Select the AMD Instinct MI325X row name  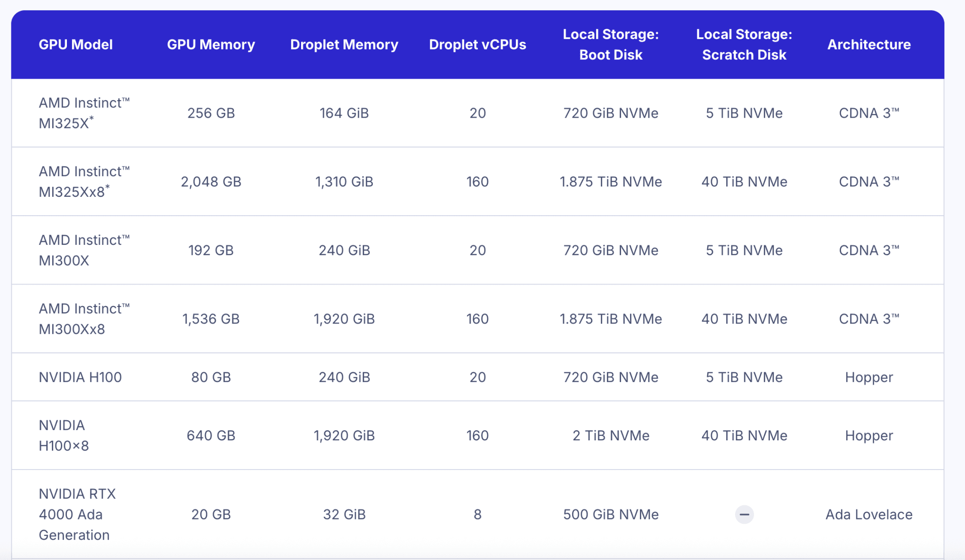pos(84,113)
